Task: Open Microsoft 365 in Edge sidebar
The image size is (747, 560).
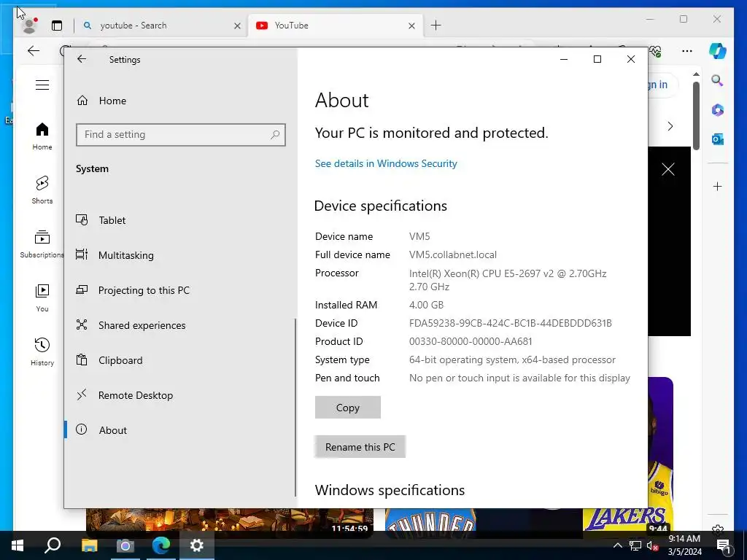Action: pyautogui.click(x=718, y=110)
